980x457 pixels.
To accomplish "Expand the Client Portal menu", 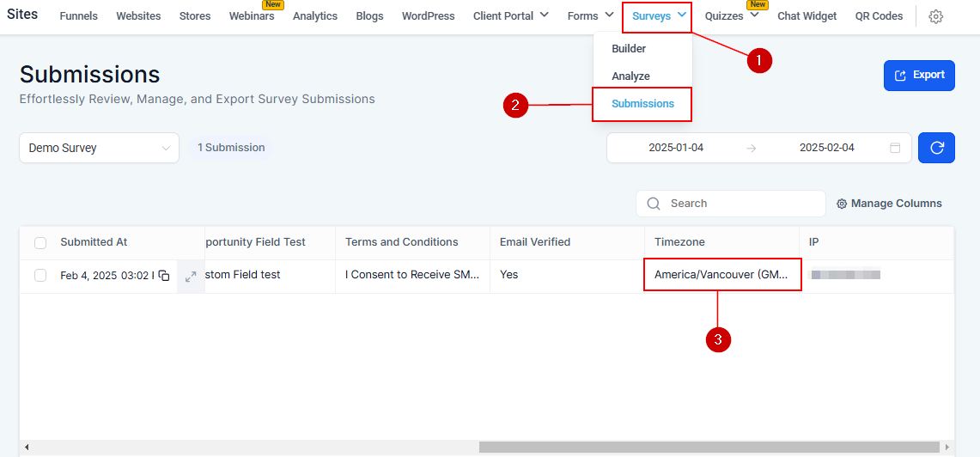I will coord(510,15).
